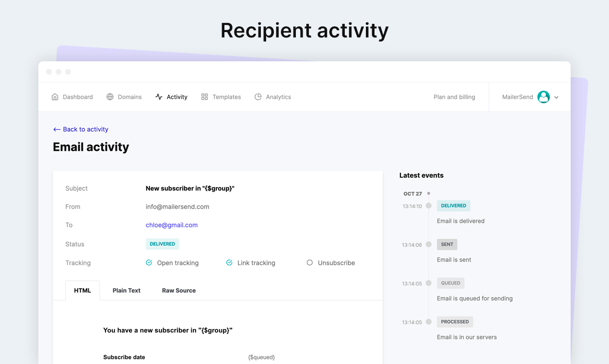Select the HTML tab
609x364 pixels.
pyautogui.click(x=82, y=290)
